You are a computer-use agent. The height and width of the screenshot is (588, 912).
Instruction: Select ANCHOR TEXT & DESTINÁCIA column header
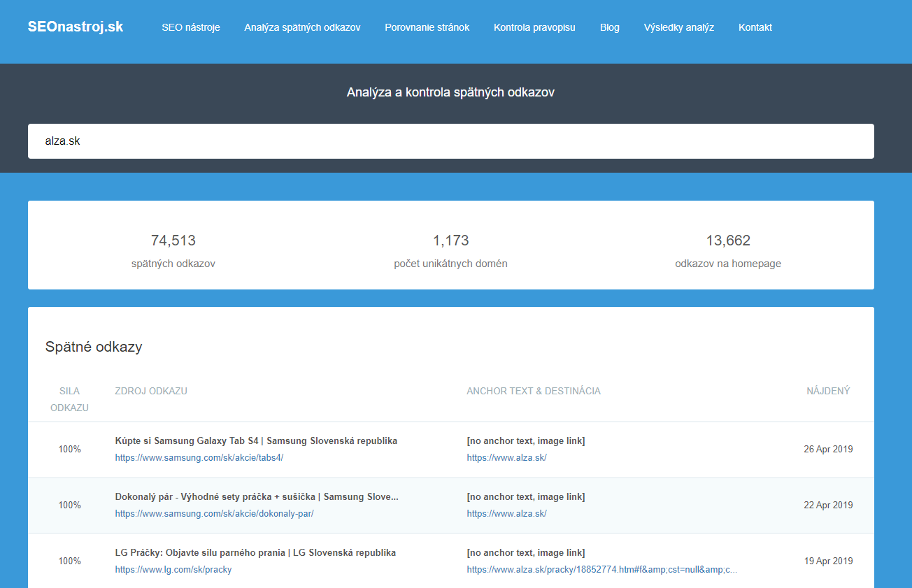pos(534,391)
